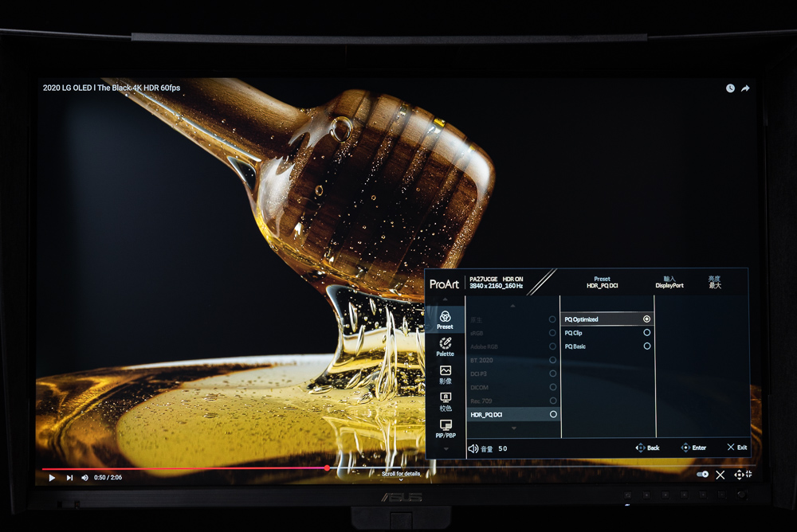This screenshot has width=797, height=532.
Task: Toggle the autoplay switch in player
Action: coord(702,474)
